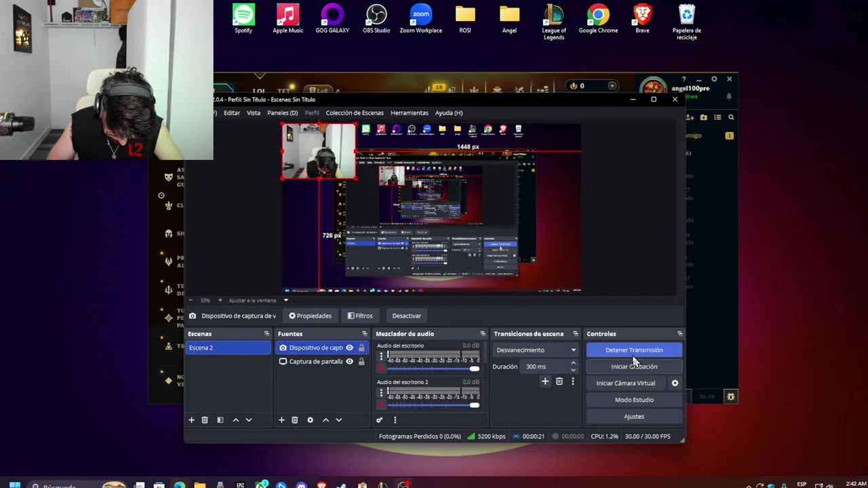Open Vista menu
The image size is (868, 488).
[x=253, y=113]
